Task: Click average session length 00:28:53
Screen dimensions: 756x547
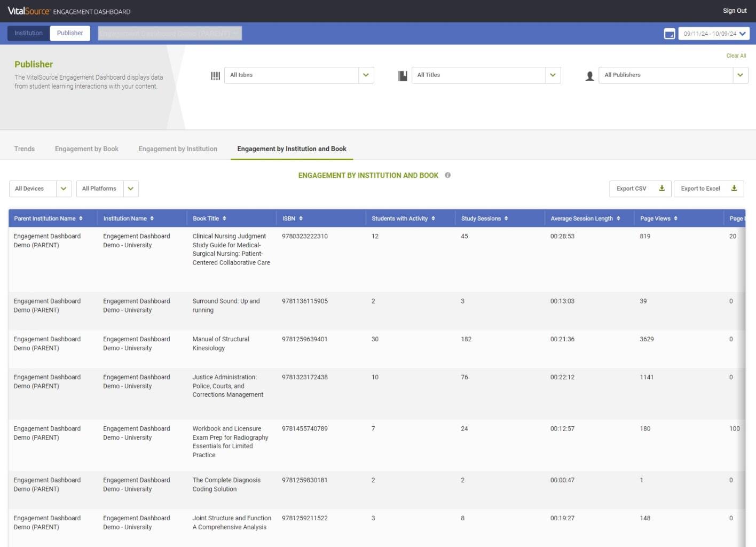Action: point(562,236)
